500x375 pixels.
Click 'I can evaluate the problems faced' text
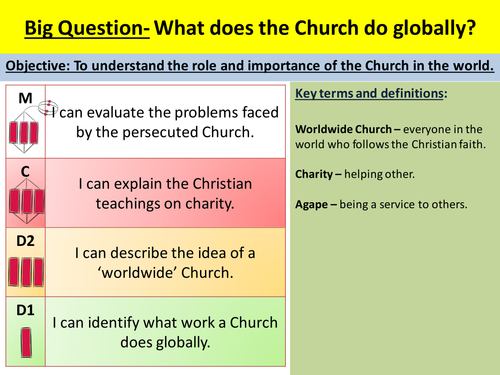(x=165, y=112)
